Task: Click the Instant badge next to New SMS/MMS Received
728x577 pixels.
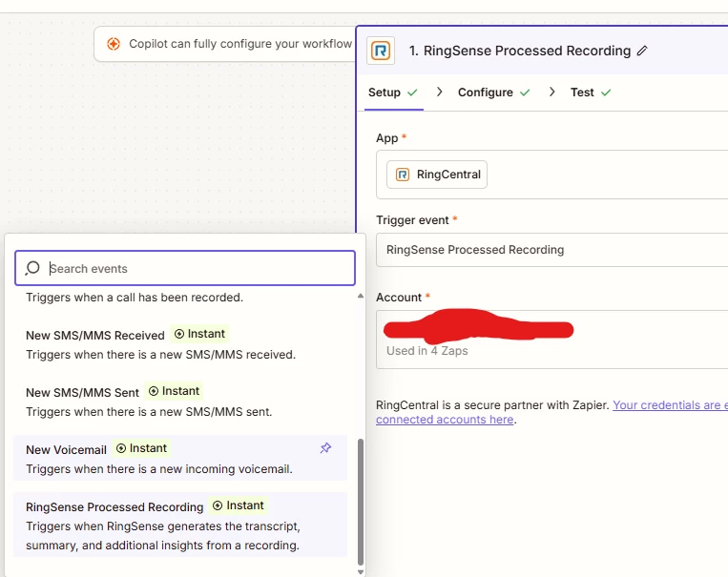Action: coord(199,334)
